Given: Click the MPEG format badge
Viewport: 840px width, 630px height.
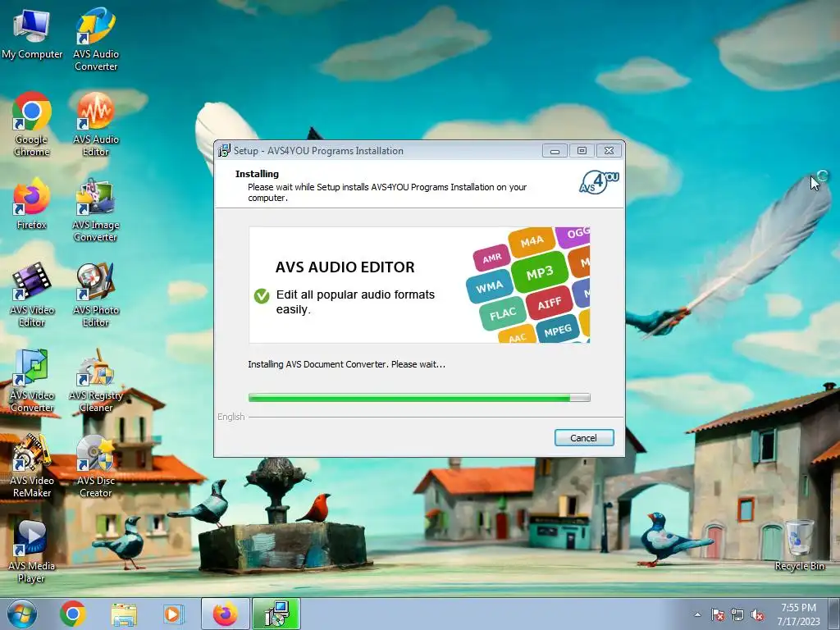Looking at the screenshot, I should [558, 331].
